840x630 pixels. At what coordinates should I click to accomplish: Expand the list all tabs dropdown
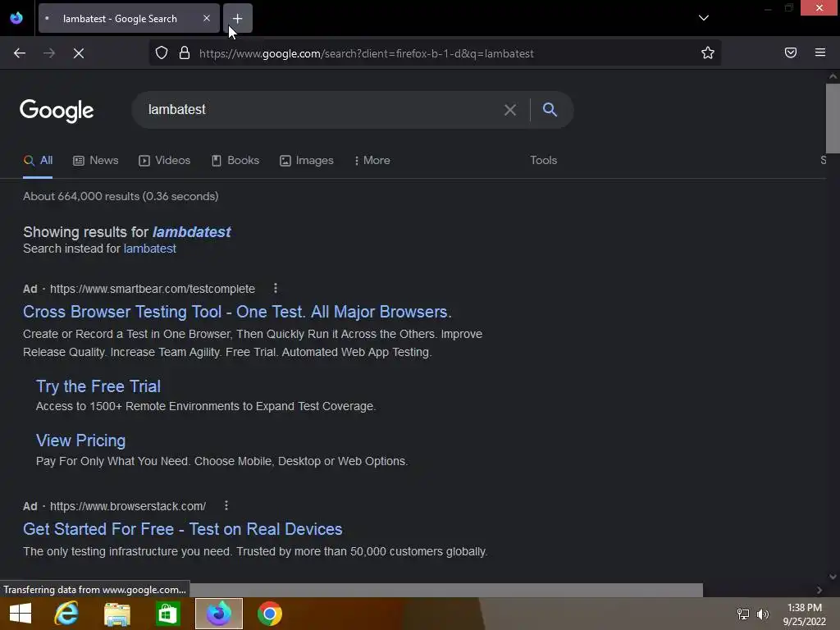(x=703, y=18)
